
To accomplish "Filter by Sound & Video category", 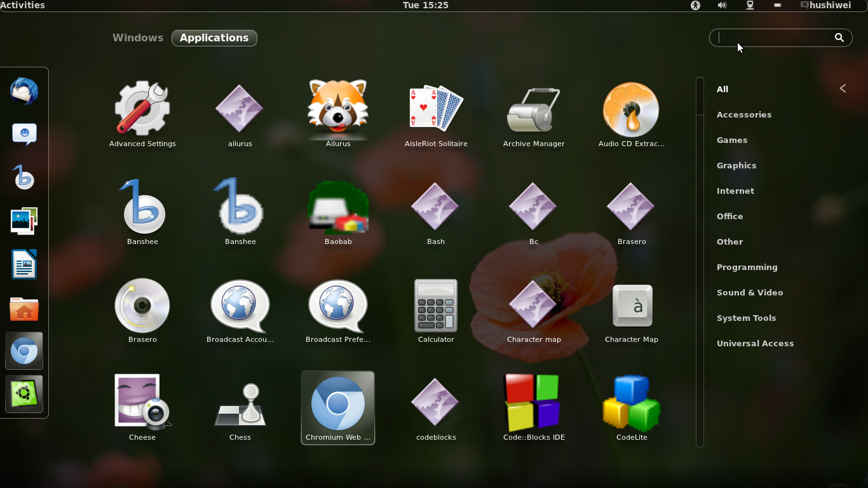I will pyautogui.click(x=750, y=292).
